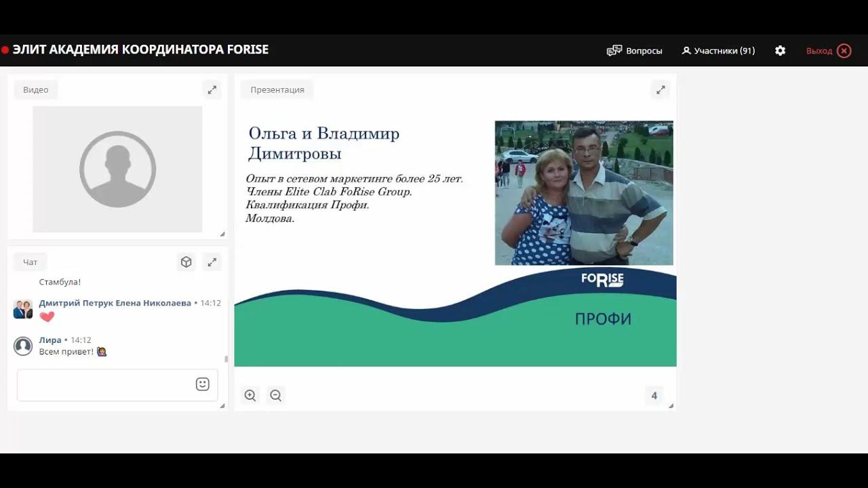Click the title ЭЛИТ АКАДЕМИЯ КООРДИНАТОРА FORISE
The image size is (868, 488).
point(140,50)
